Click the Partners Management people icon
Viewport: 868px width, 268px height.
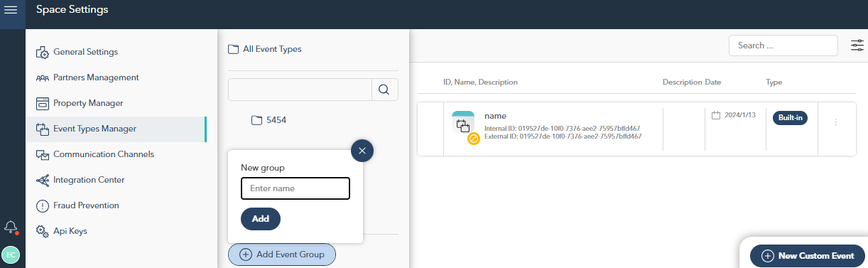click(x=42, y=77)
